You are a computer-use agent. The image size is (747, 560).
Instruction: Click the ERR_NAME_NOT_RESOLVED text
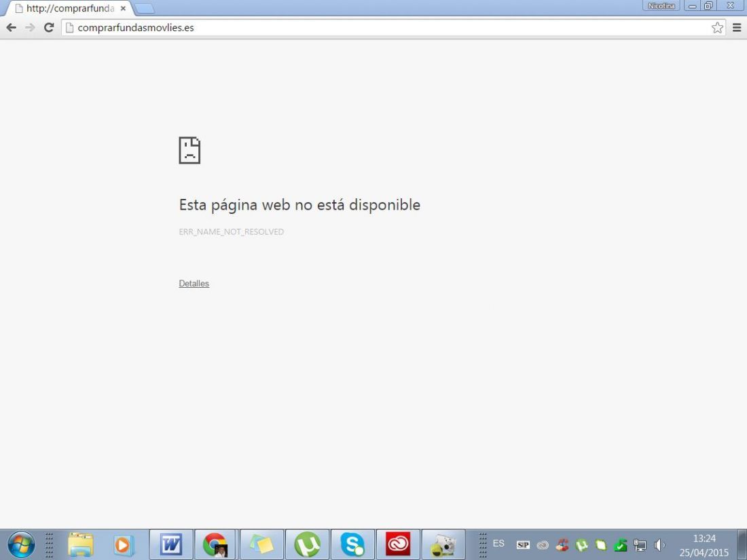(x=231, y=232)
